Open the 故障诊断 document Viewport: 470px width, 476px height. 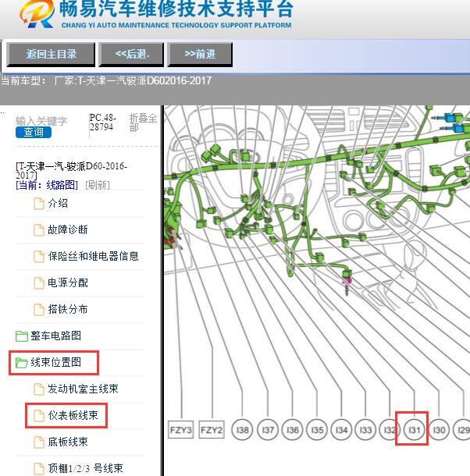(68, 229)
